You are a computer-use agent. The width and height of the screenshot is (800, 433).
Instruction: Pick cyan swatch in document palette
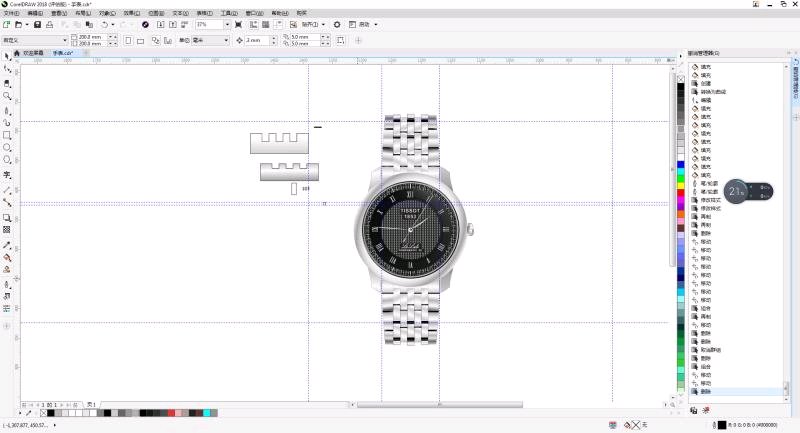pos(207,413)
